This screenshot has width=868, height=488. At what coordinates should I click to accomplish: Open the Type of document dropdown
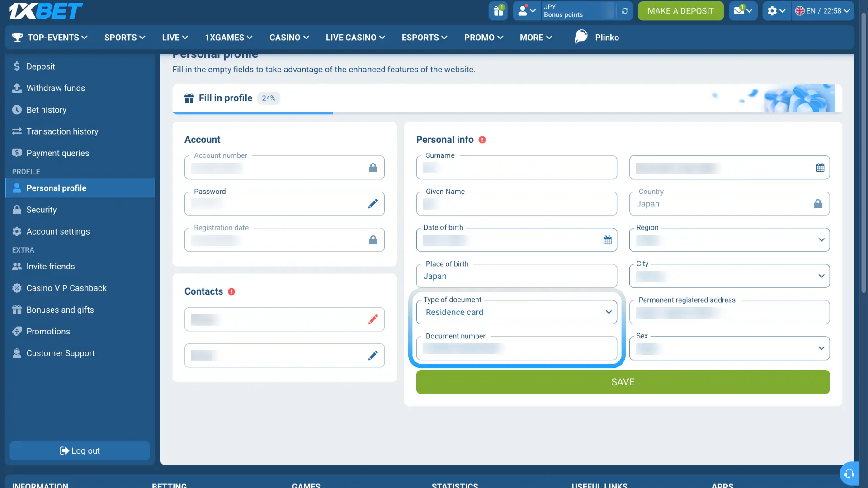click(x=516, y=312)
